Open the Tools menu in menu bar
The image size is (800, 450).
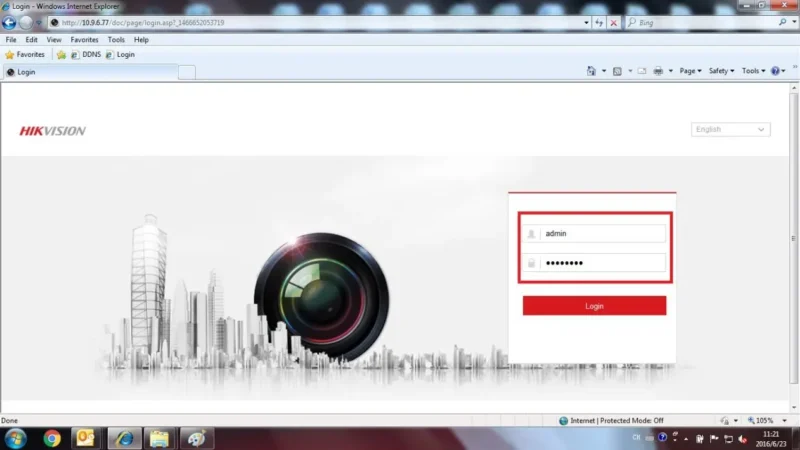click(116, 40)
